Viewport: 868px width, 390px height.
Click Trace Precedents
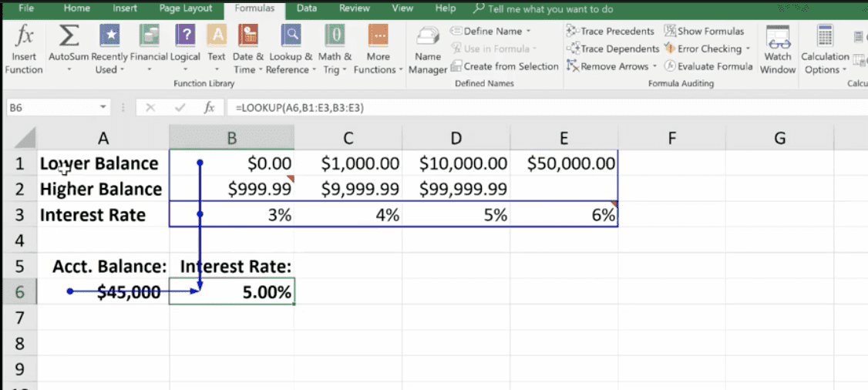[x=610, y=32]
